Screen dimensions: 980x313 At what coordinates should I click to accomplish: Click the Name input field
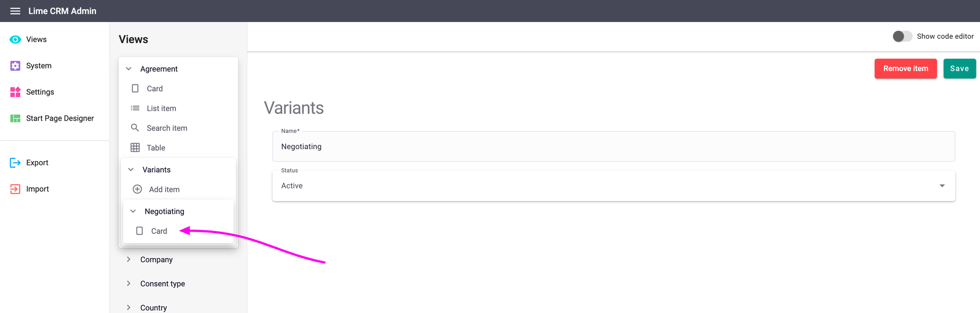point(613,147)
